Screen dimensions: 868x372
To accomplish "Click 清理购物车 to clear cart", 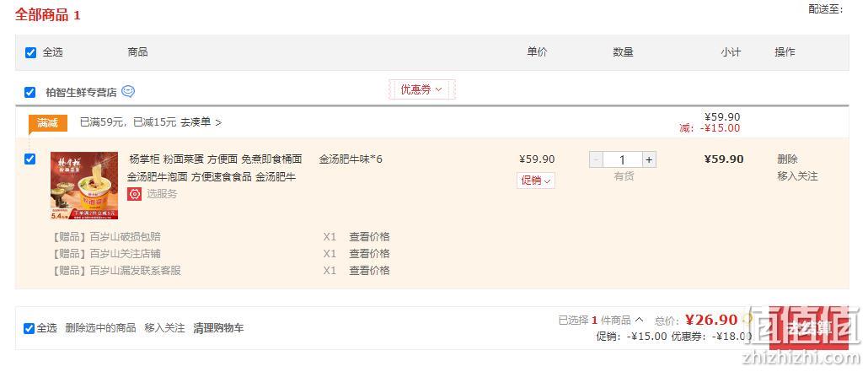I will coord(218,328).
